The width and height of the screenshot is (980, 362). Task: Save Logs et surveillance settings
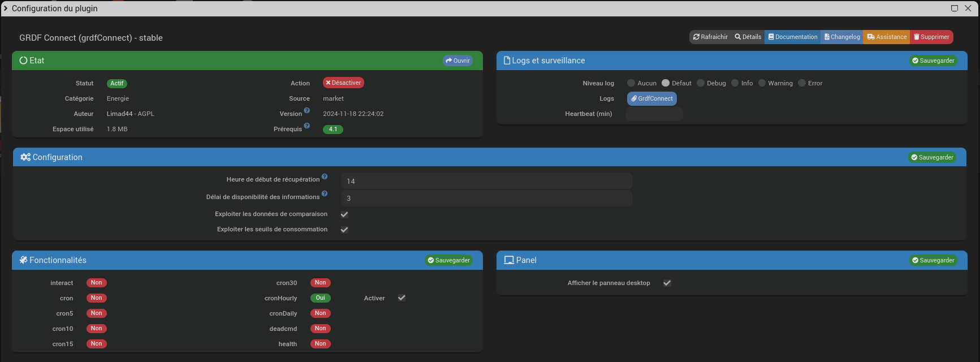pyautogui.click(x=933, y=61)
